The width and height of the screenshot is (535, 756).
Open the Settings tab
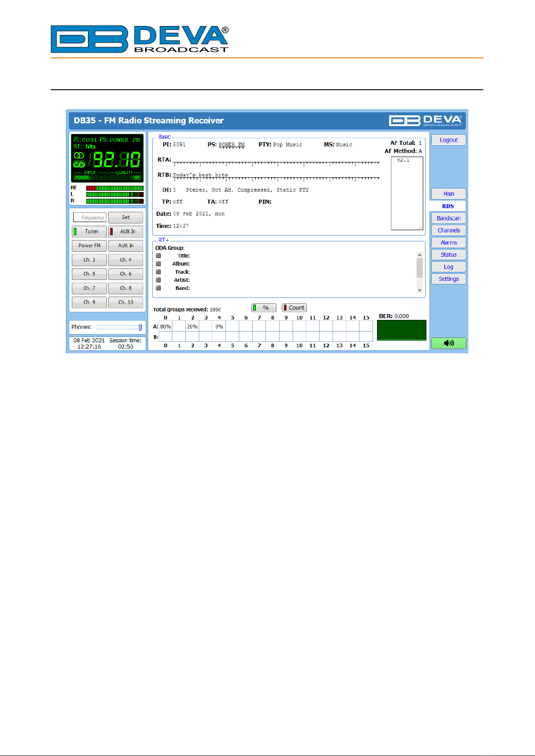point(448,279)
